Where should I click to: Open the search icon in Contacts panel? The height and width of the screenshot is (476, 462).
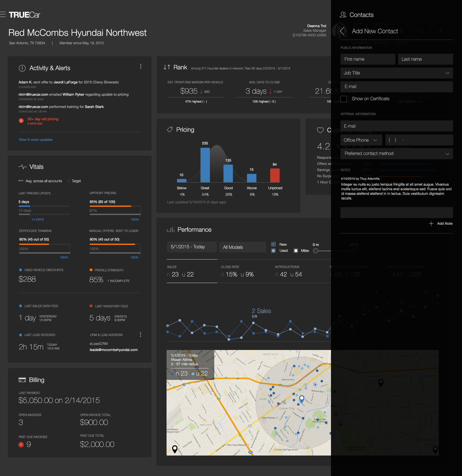(x=421, y=31)
